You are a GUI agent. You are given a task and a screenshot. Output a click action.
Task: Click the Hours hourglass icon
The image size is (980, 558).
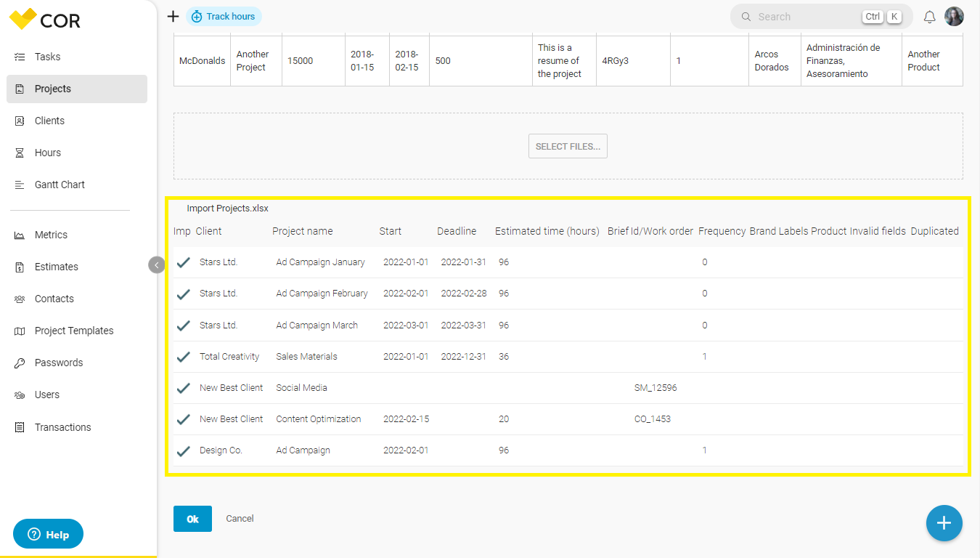pos(20,153)
